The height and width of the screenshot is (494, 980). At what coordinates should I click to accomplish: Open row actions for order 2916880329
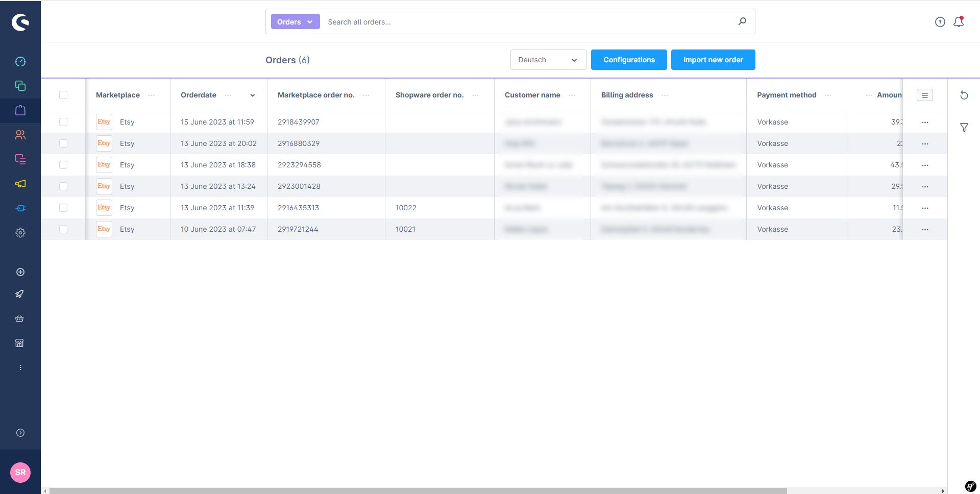click(x=925, y=144)
